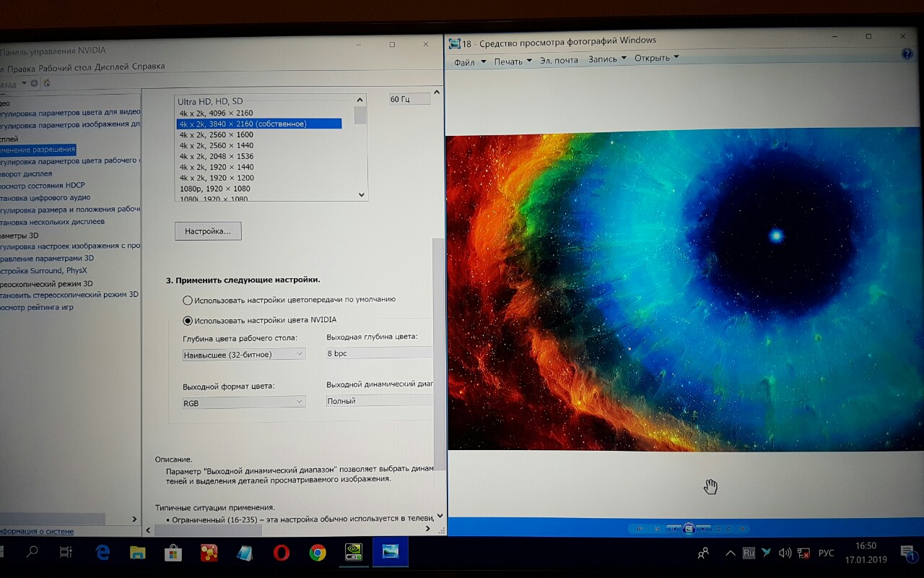Click the Настройка... button
Screen dimensions: 924x578
coord(208,231)
